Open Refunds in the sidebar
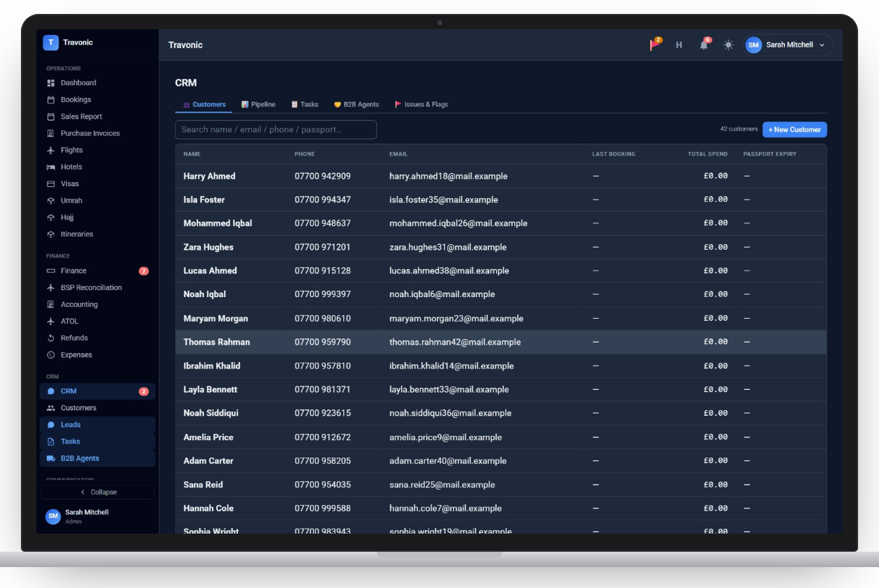The height and width of the screenshot is (588, 879). tap(98, 338)
